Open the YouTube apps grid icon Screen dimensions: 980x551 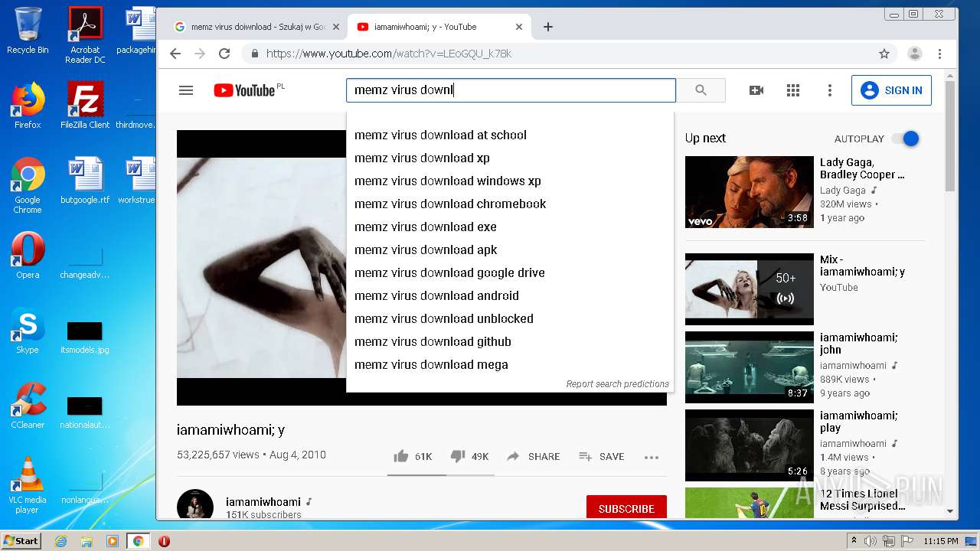(x=793, y=90)
